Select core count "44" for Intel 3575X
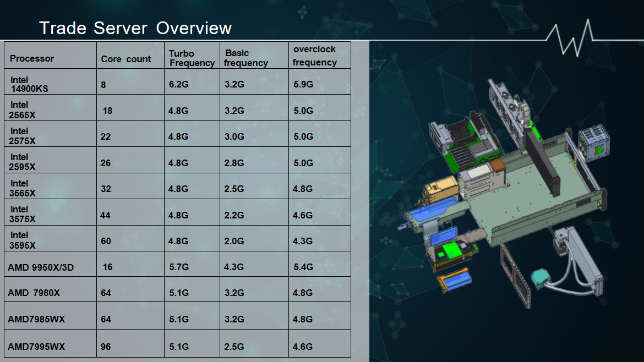The height and width of the screenshot is (362, 644). tap(105, 215)
